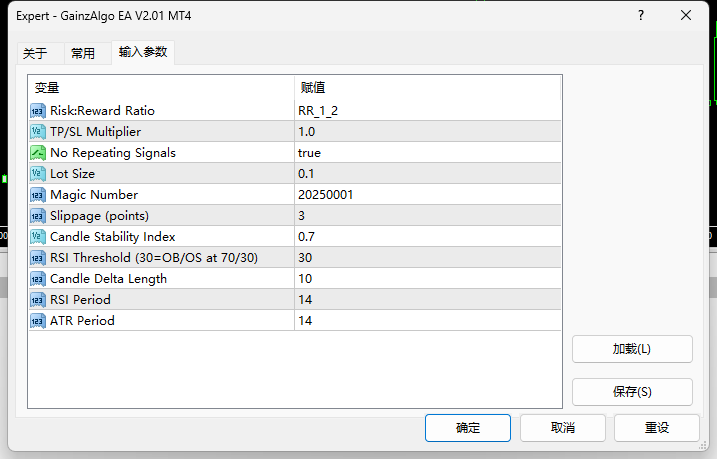This screenshot has height=459, width=717.
Task: Click the icon next to Lot Size
Action: [38, 174]
